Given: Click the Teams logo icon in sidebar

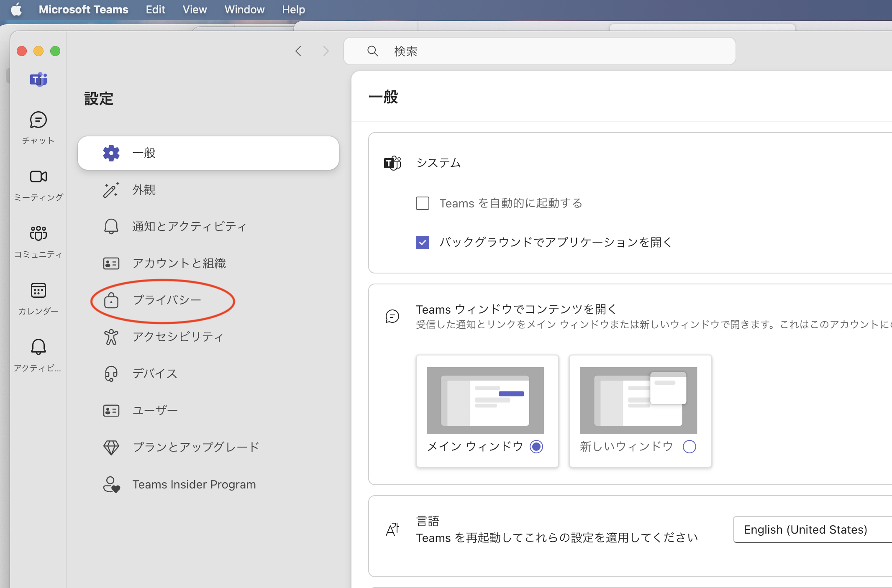Looking at the screenshot, I should pos(38,79).
